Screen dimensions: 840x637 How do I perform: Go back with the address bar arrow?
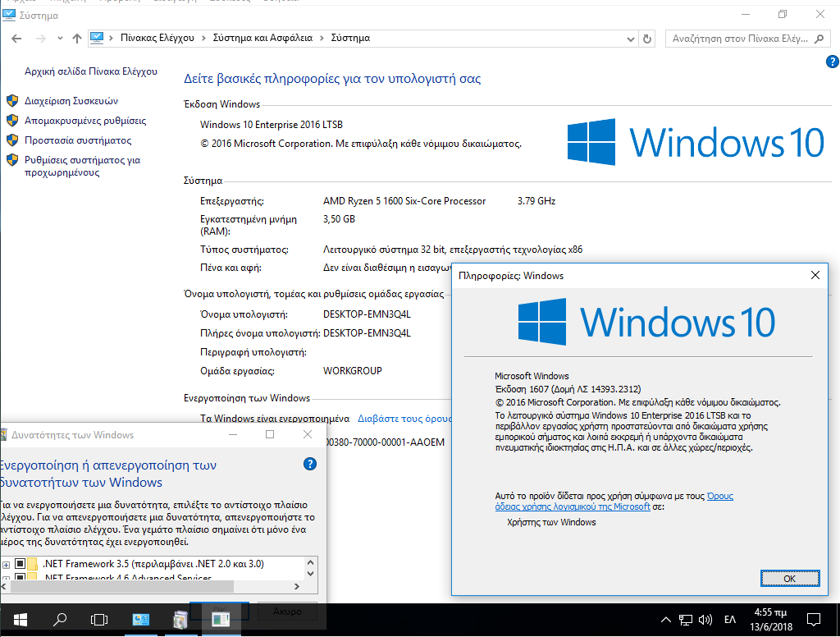(x=16, y=38)
